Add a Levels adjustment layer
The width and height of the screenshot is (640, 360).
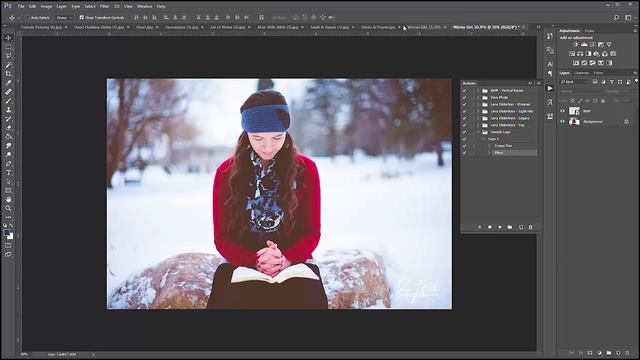tap(584, 44)
